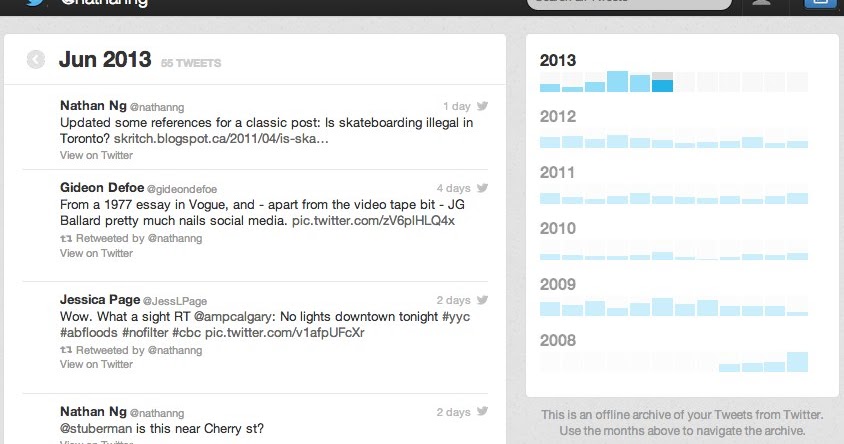Click the @ampcalgary mention

point(234,316)
